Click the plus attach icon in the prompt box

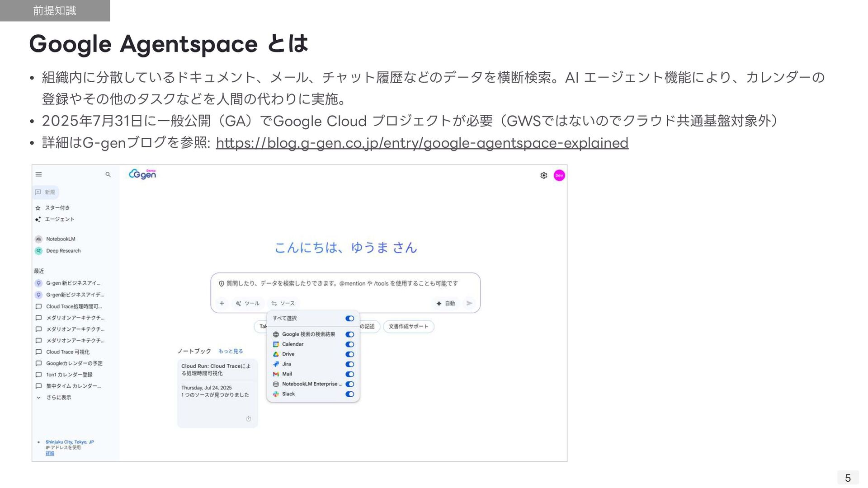pyautogui.click(x=222, y=303)
